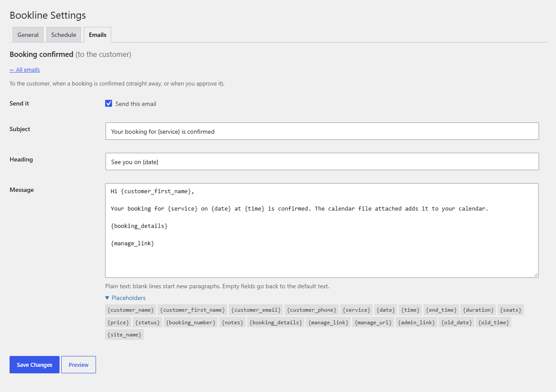Click the {old_date} placeholder chip

click(457, 322)
